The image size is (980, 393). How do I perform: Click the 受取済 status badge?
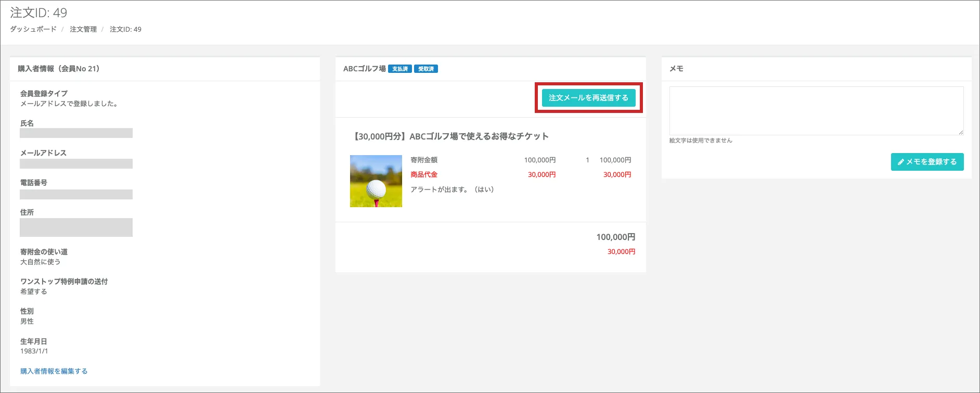425,69
